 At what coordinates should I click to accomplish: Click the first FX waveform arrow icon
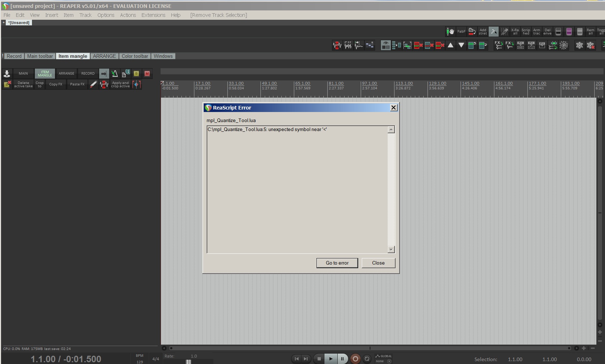[x=499, y=45]
